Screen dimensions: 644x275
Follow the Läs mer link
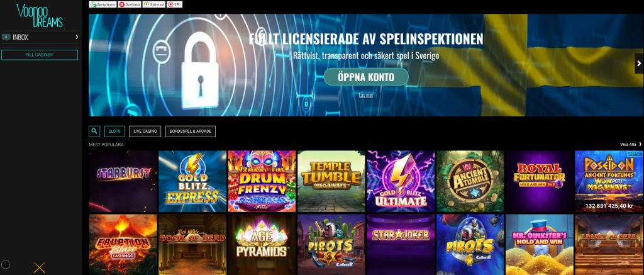coord(366,96)
